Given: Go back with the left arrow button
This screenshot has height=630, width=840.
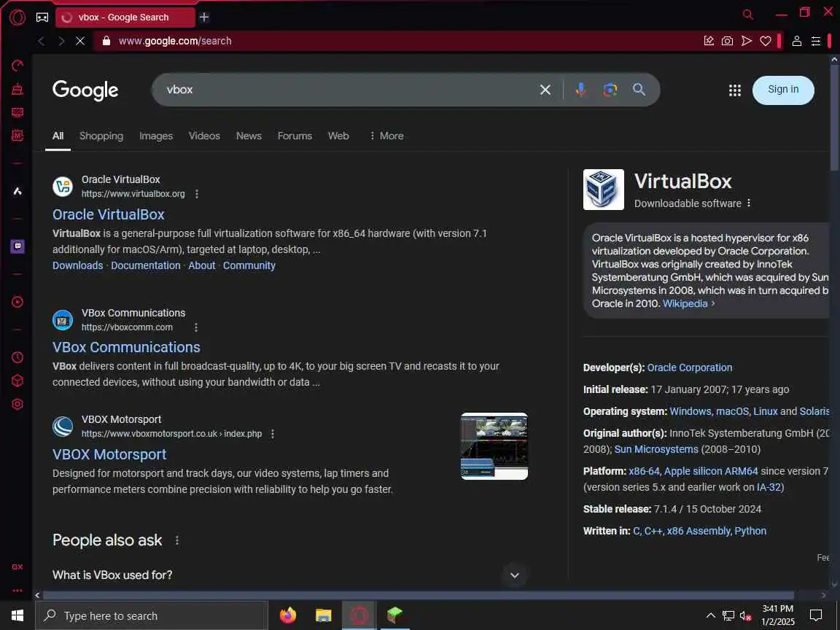Looking at the screenshot, I should click(42, 41).
